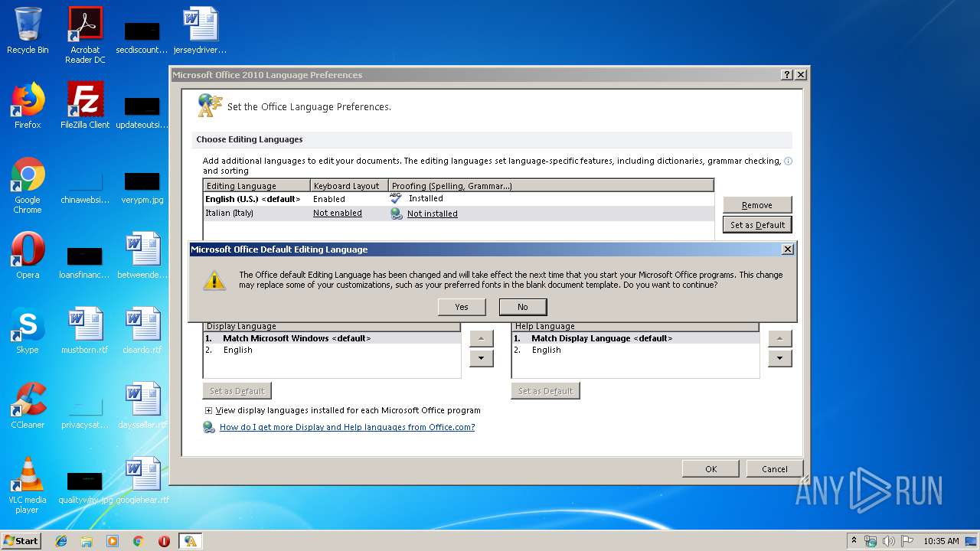
Task: Close the Default Editing Language message box
Action: click(x=787, y=249)
